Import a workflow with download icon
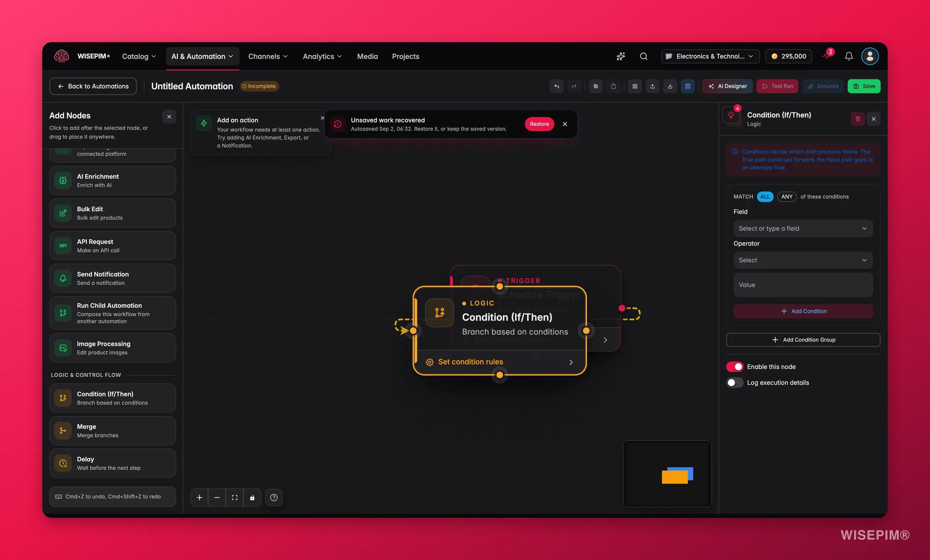The image size is (930, 560). point(670,86)
